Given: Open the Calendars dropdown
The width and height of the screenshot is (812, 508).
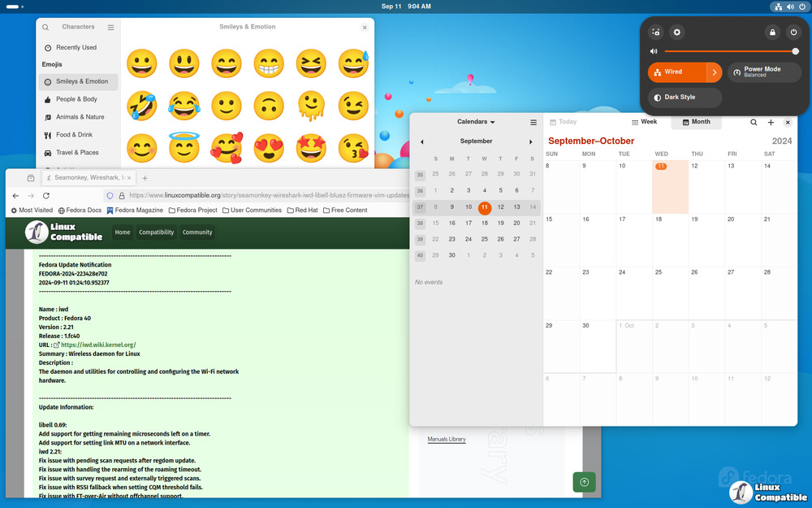Looking at the screenshot, I should (476, 122).
